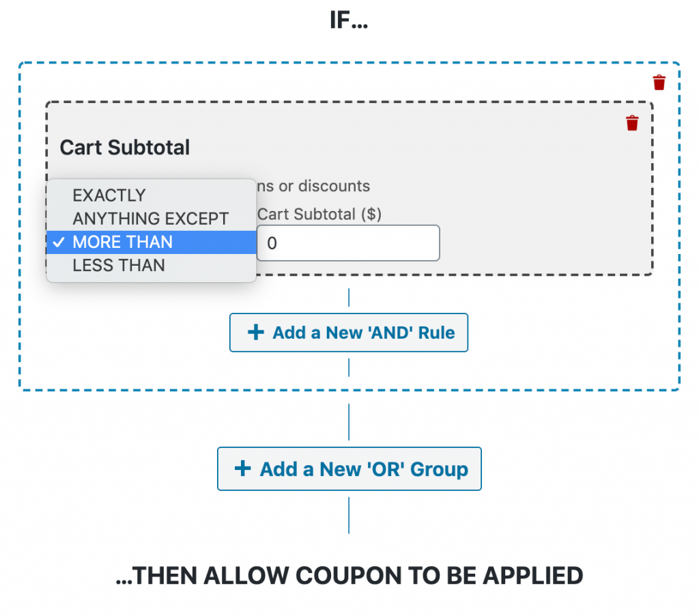
Task: Click the checkmark beside MORE THAN
Action: pyautogui.click(x=59, y=242)
